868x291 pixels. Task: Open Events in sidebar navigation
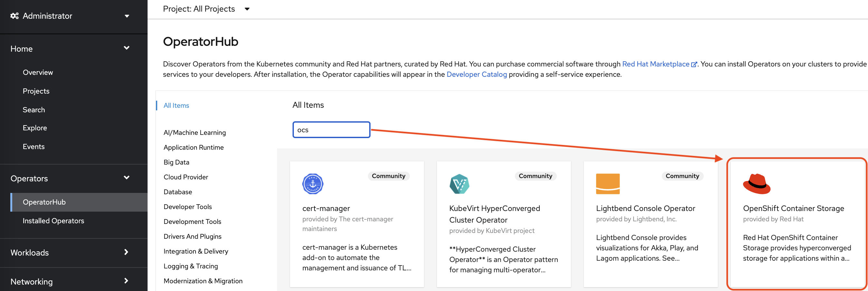[34, 146]
